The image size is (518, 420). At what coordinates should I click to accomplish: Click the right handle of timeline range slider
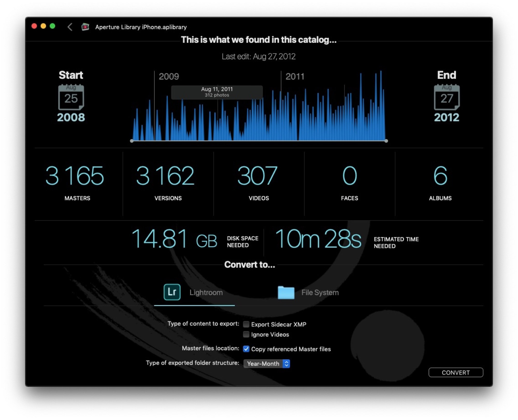tap(386, 141)
